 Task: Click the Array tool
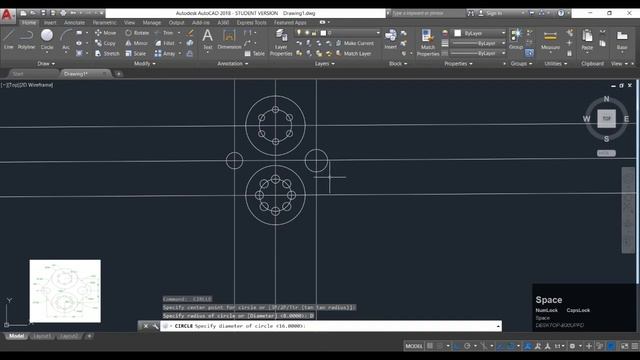coord(165,53)
